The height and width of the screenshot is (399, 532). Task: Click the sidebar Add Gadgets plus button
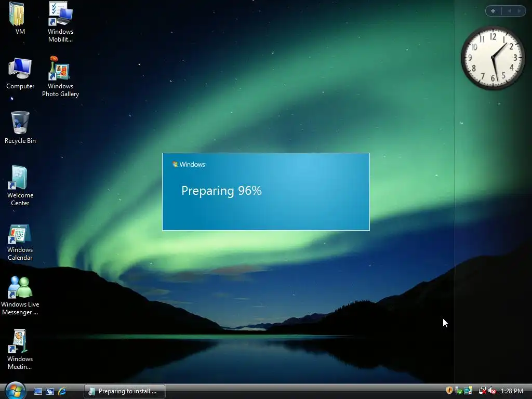tap(494, 11)
